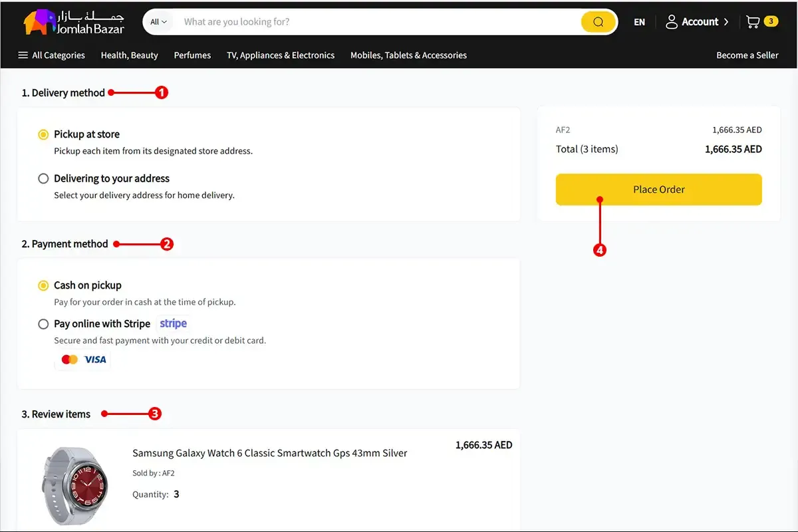Click the hamburger All Categories icon

[x=23, y=55]
